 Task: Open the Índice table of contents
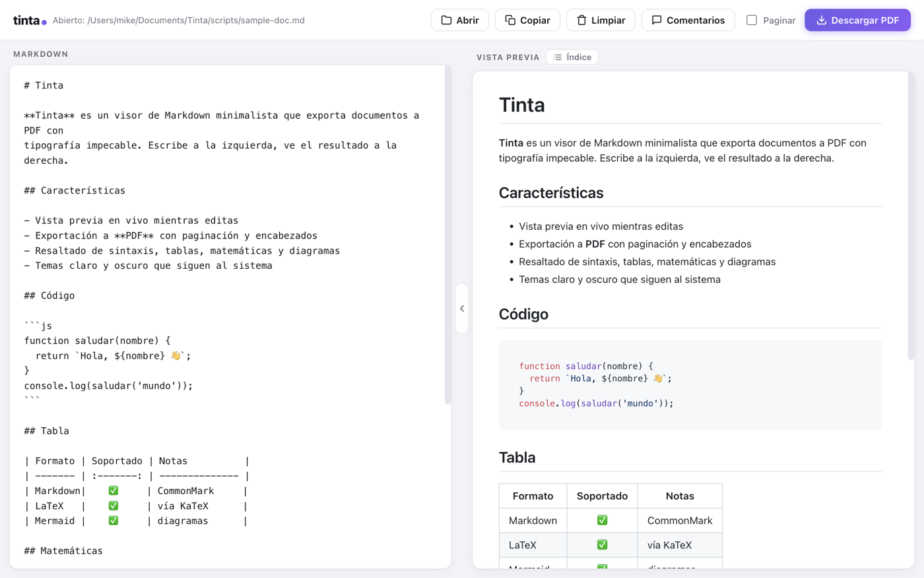click(x=572, y=57)
